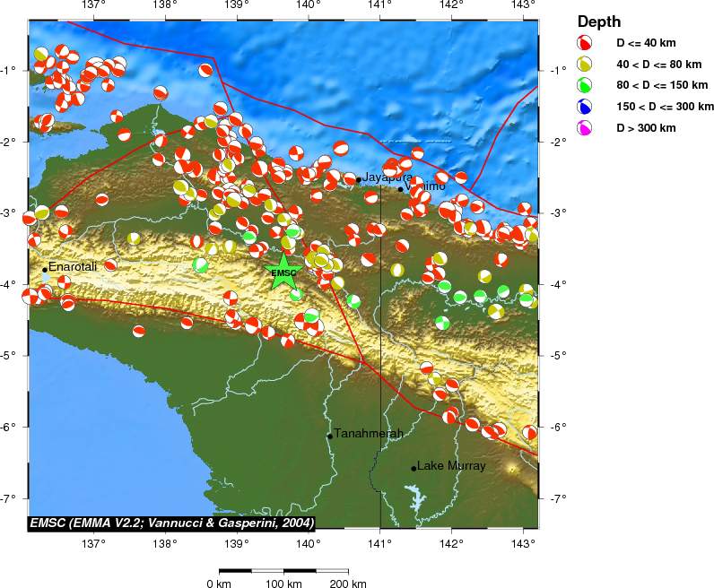Image resolution: width=714 pixels, height=588 pixels.
Task: Select the blue 150–300 km depth legend symbol
Action: click(x=584, y=108)
